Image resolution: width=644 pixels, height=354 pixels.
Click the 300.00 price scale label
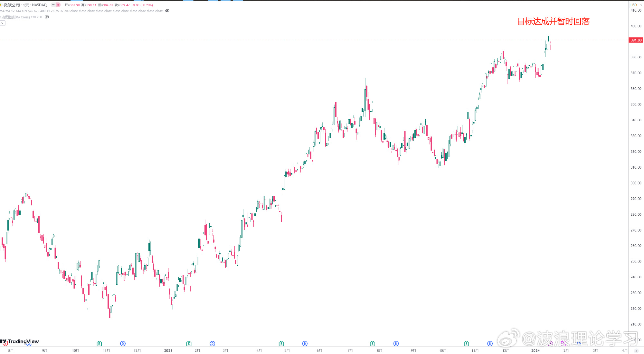click(636, 183)
